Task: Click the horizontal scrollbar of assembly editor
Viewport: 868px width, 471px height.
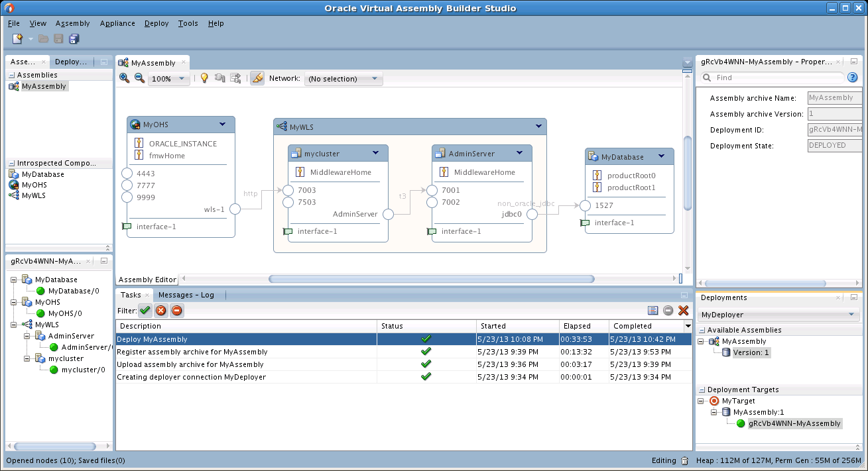Action: pyautogui.click(x=431, y=279)
